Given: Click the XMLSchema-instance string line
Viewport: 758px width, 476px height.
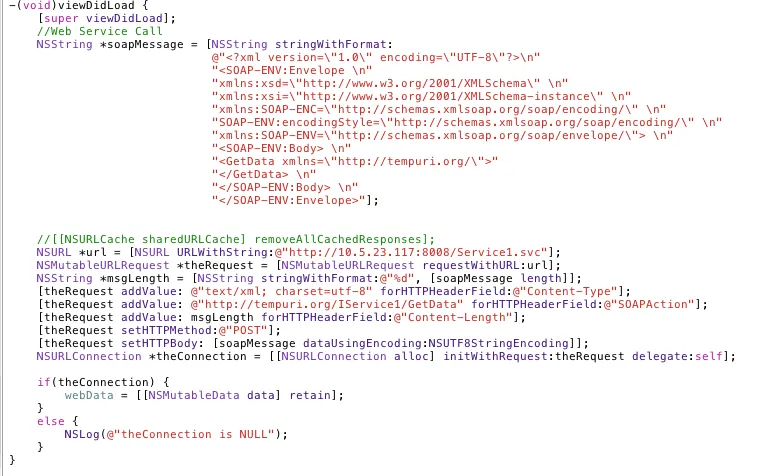Looking at the screenshot, I should click(x=421, y=97).
